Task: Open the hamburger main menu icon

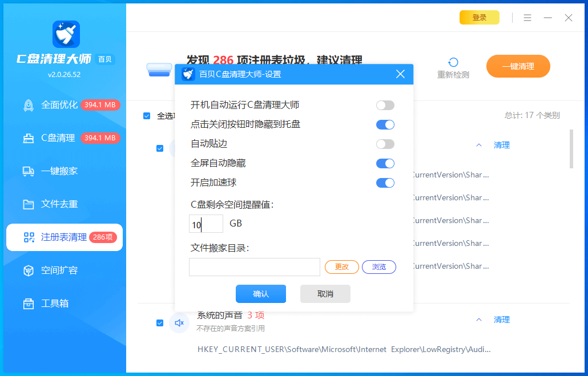Action: pos(527,18)
